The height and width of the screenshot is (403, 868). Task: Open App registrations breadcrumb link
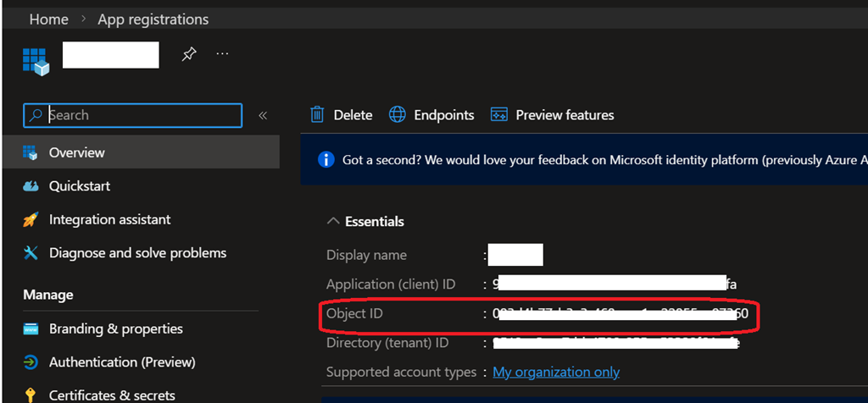coord(153,19)
